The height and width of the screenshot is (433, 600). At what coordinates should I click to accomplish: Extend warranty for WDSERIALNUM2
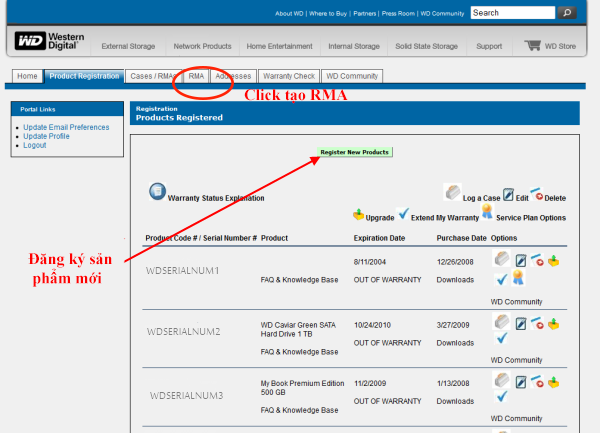[x=501, y=338]
